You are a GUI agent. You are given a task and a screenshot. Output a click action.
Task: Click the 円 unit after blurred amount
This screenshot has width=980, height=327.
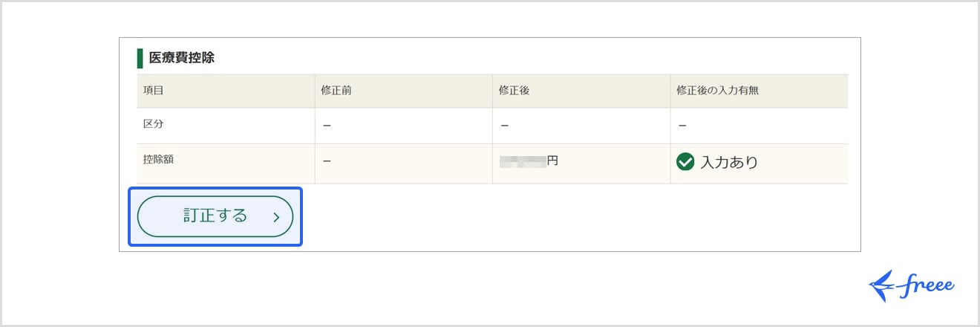pyautogui.click(x=552, y=161)
